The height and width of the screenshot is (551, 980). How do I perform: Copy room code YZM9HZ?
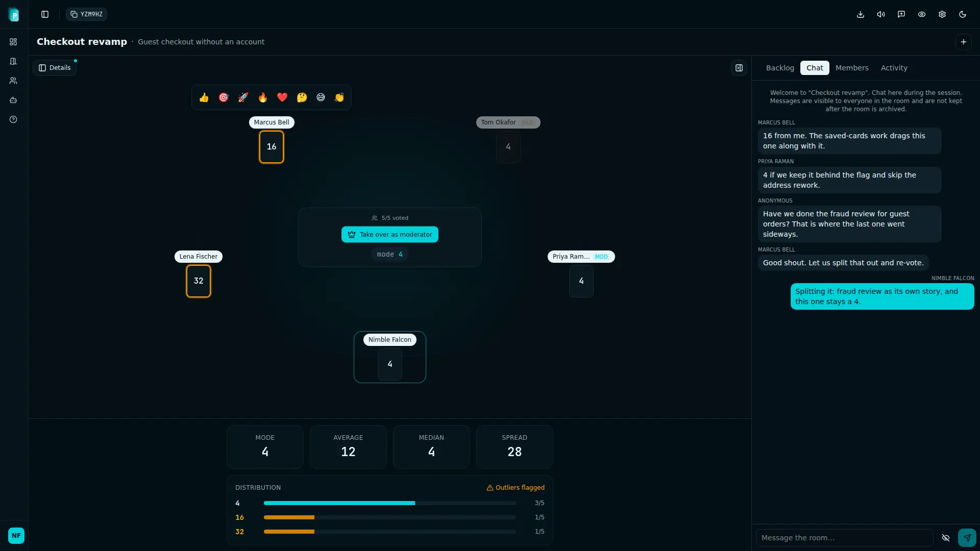(x=86, y=14)
